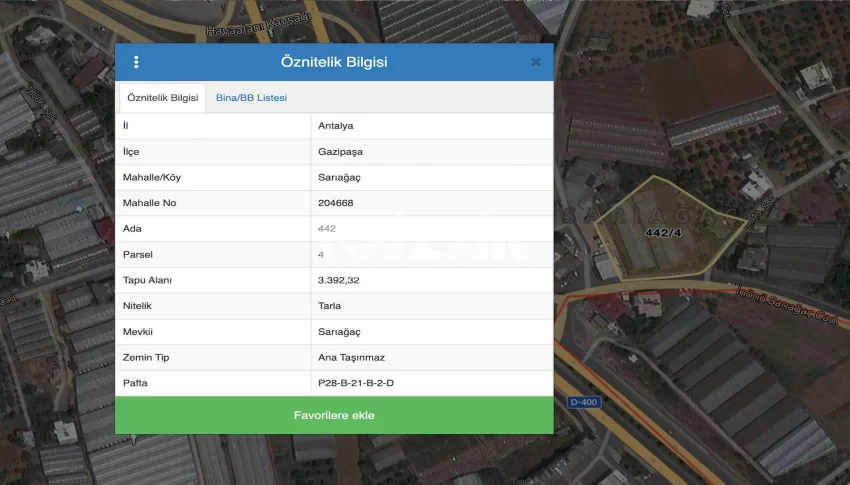
Task: Close the Öznitelik Bilgisi dialog
Action: (x=536, y=62)
